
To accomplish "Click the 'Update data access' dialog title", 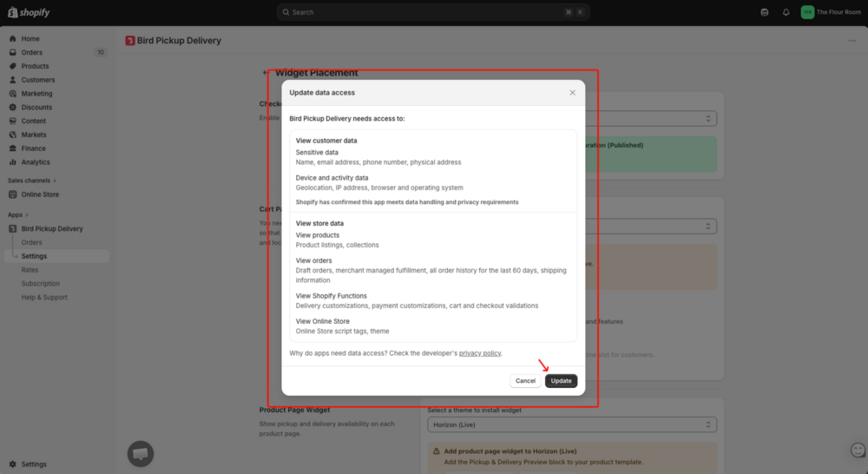I will point(322,93).
